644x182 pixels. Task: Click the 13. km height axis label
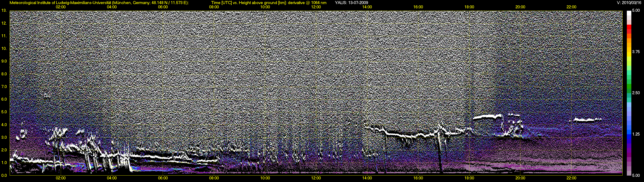pos(4,10)
